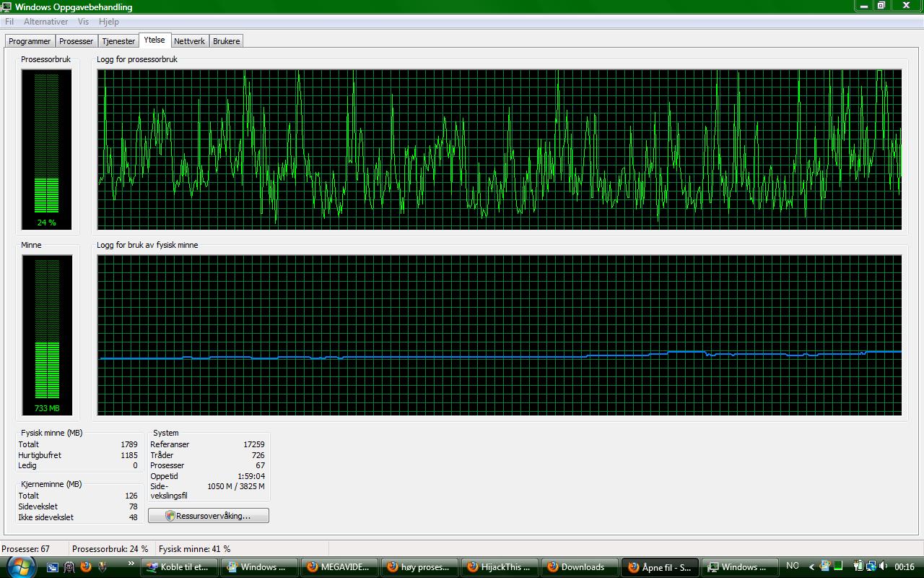Click the Ressursovervåking button
The height and width of the screenshot is (578, 924).
[x=209, y=516]
